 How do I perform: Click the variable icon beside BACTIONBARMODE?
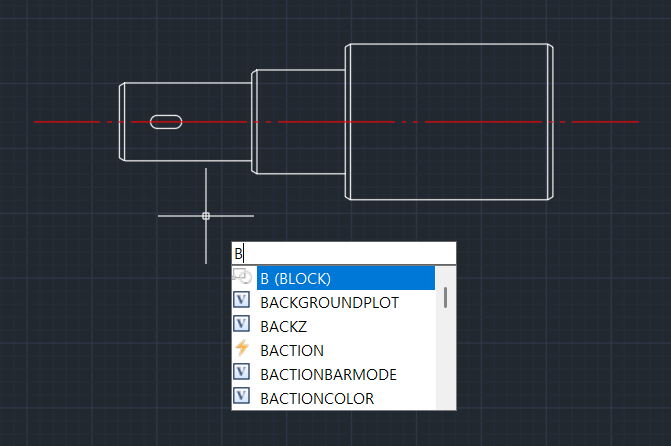click(241, 373)
